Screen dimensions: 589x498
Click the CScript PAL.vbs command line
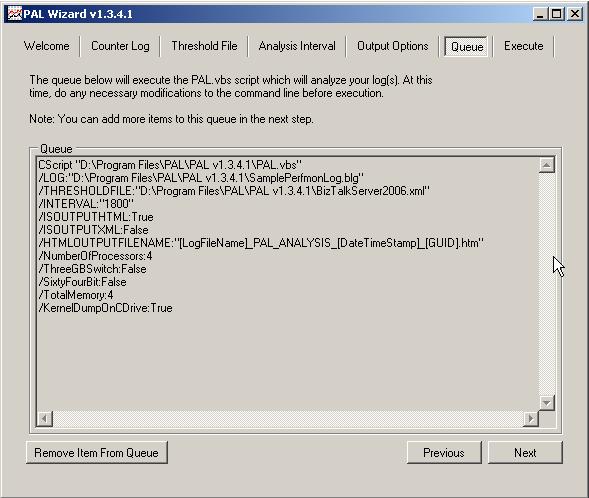coord(170,165)
